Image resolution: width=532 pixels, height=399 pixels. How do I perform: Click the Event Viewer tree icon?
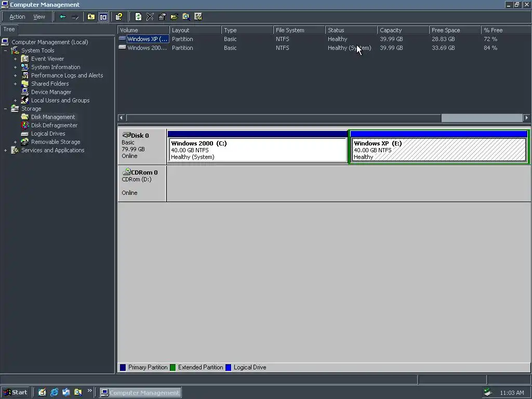[25, 59]
